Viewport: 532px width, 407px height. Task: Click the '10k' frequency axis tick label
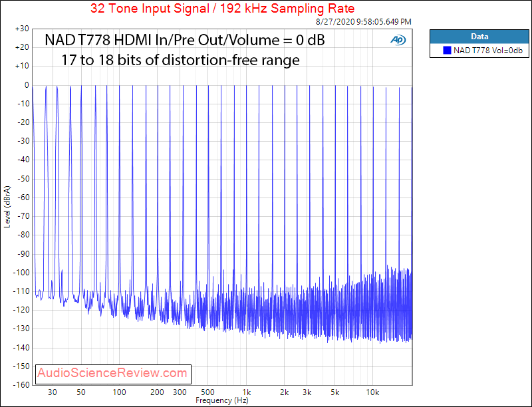(372, 392)
